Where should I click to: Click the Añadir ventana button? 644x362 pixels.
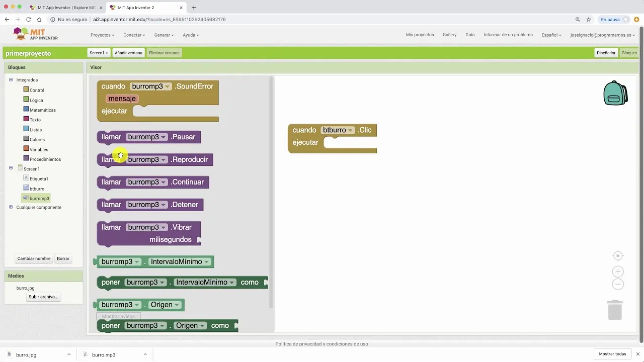pos(128,53)
